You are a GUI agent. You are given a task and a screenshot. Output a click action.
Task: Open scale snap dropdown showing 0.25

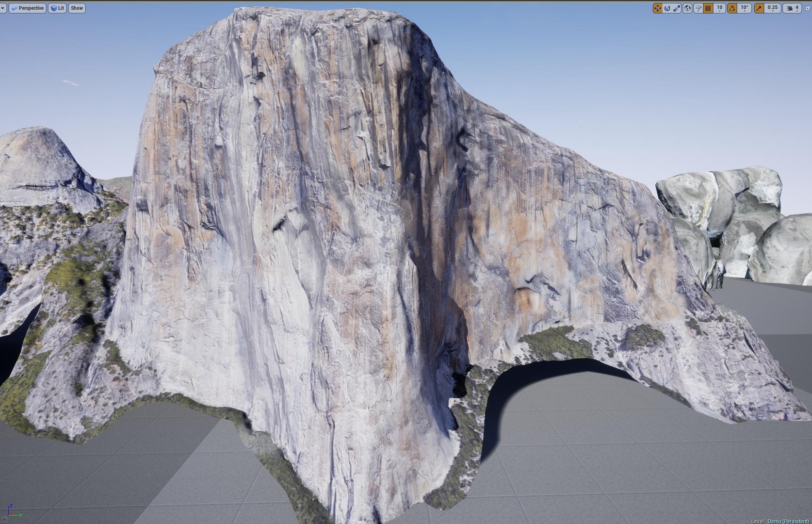pyautogui.click(x=772, y=8)
